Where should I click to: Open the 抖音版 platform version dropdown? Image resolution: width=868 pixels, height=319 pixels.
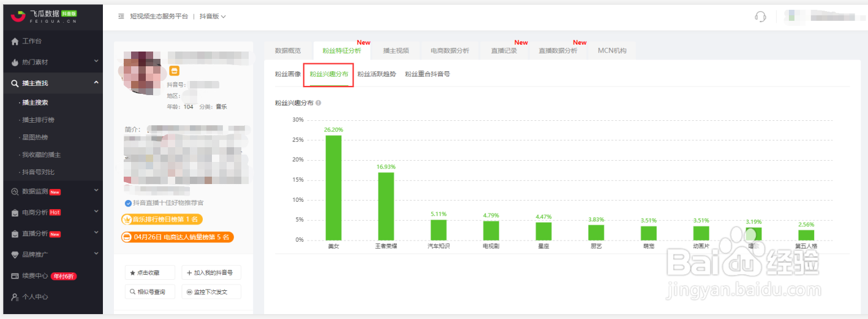point(213,17)
